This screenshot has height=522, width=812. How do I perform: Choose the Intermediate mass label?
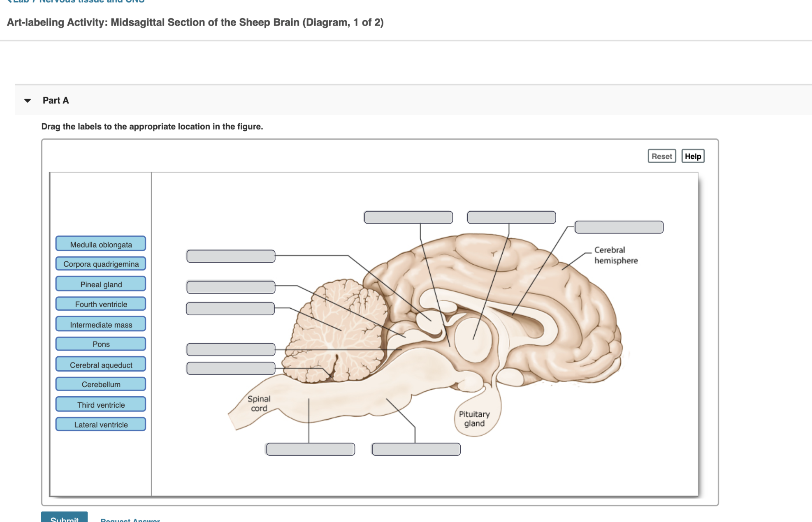pos(101,324)
